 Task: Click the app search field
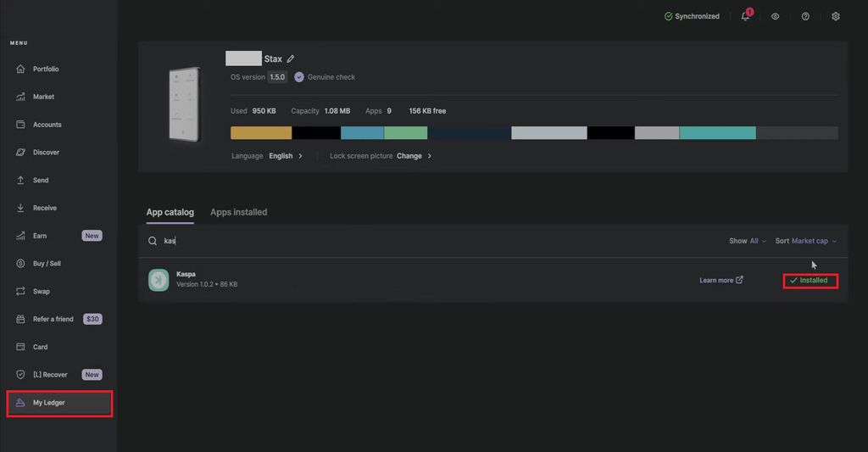tap(431, 241)
